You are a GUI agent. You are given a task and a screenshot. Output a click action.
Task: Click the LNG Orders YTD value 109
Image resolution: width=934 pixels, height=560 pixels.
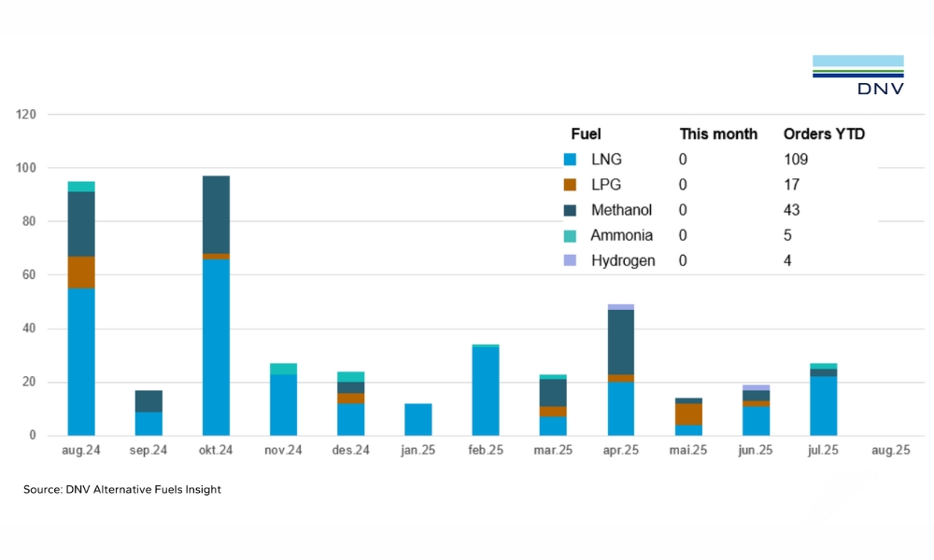pyautogui.click(x=796, y=160)
